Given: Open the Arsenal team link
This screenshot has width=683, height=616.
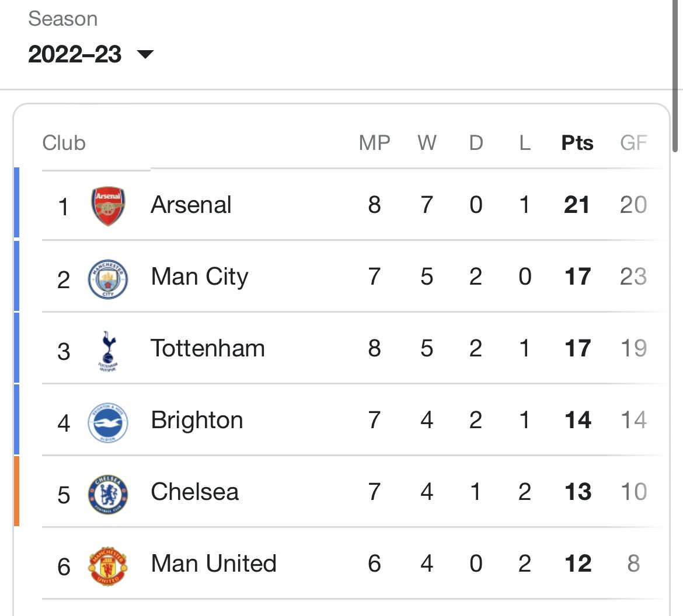Looking at the screenshot, I should coord(191,205).
